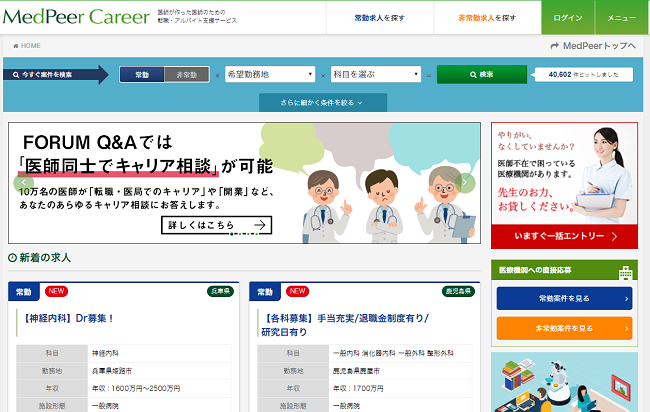
Task: Click the arrow in 詳しくはこちら banner button
Action: pyautogui.click(x=260, y=225)
